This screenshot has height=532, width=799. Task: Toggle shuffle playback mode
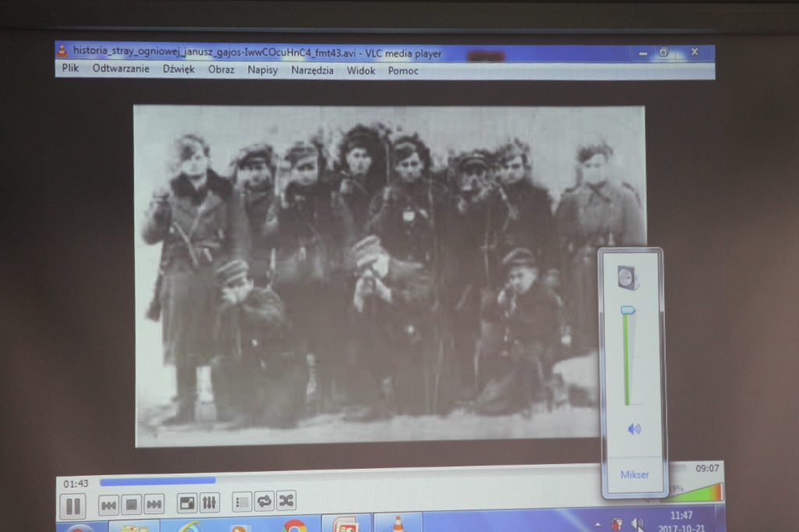click(x=286, y=501)
